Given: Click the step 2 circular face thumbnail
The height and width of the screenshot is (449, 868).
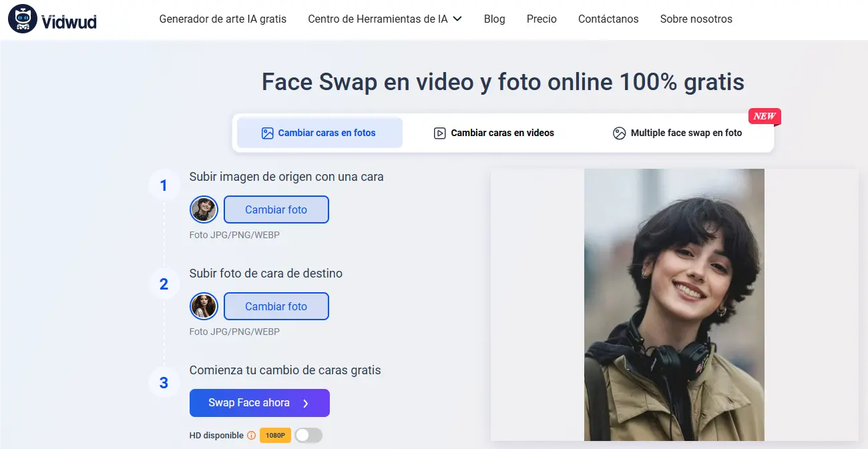Looking at the screenshot, I should point(204,306).
